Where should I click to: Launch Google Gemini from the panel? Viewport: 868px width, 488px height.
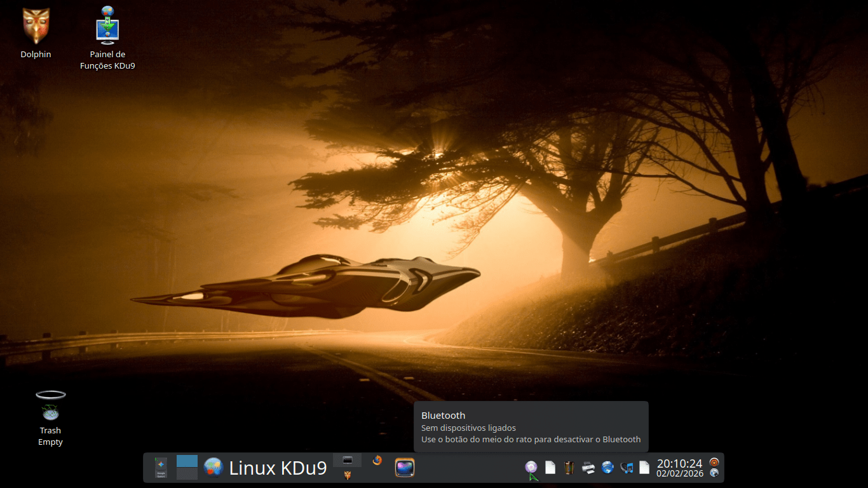161,468
